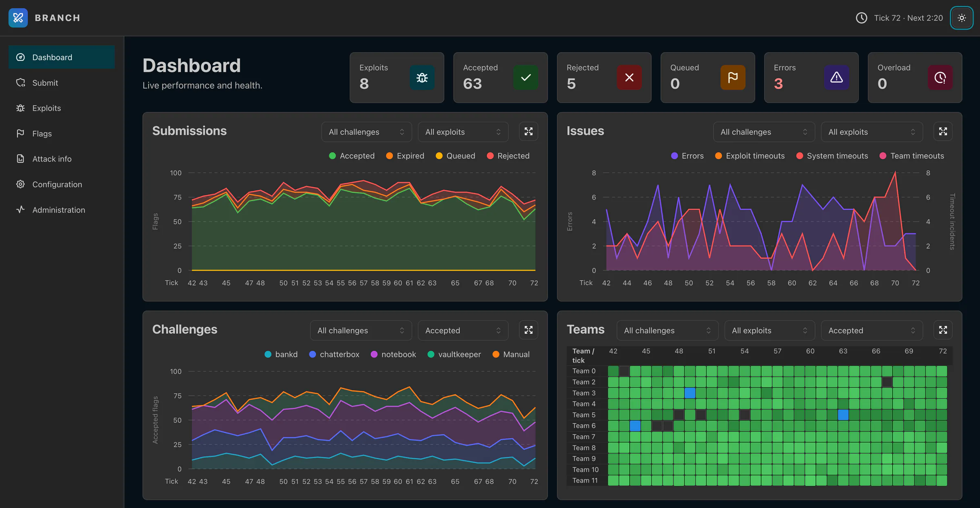Toggle Queued series in Submissions legend
Viewport: 980px width, 508px height.
coord(455,156)
